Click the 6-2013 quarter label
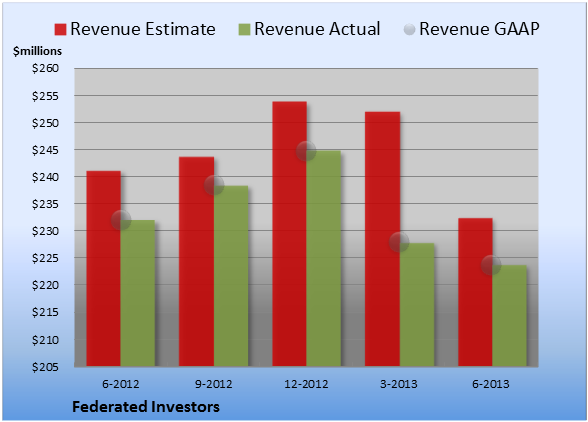The width and height of the screenshot is (588, 422). coord(491,384)
